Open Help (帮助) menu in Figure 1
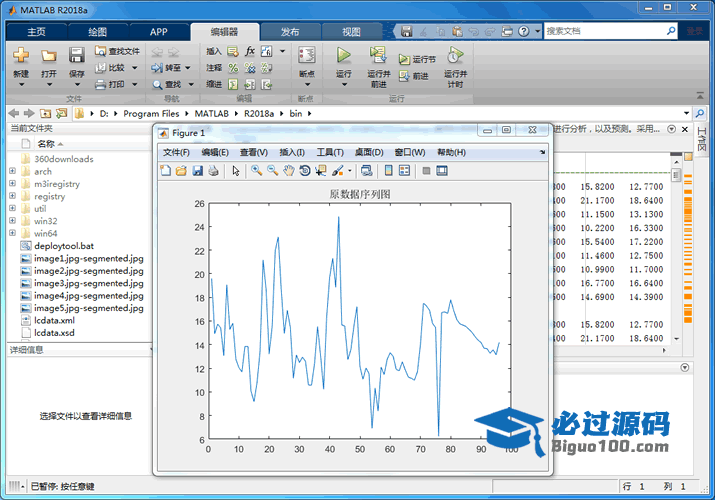This screenshot has height=500, width=715. (451, 152)
